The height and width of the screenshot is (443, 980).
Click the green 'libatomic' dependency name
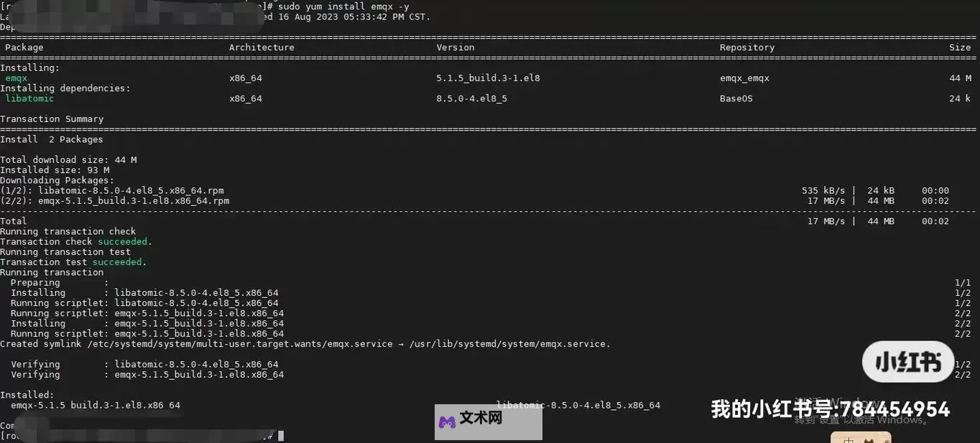pos(29,98)
